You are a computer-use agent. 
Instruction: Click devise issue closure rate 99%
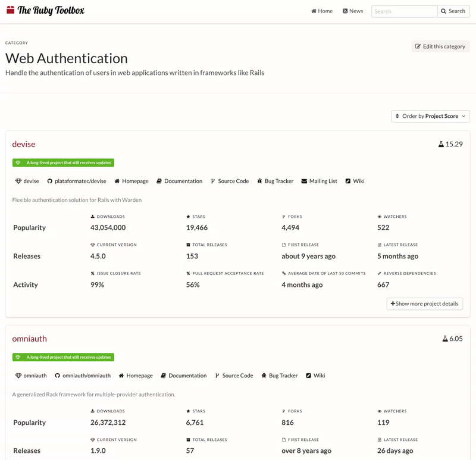[x=97, y=285]
